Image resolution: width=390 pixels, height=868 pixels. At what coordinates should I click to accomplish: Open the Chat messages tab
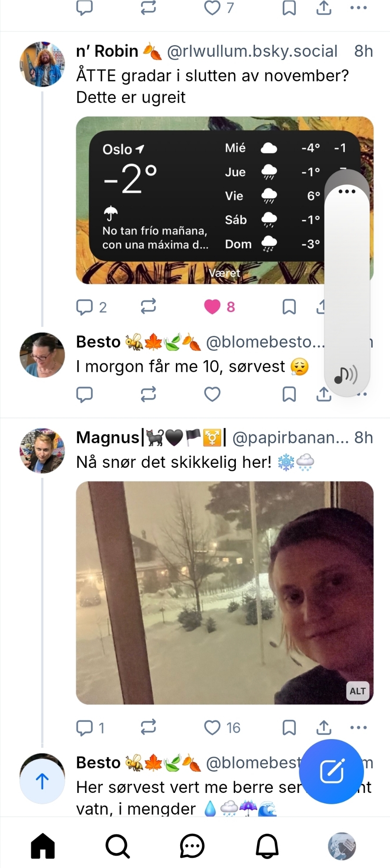192,846
